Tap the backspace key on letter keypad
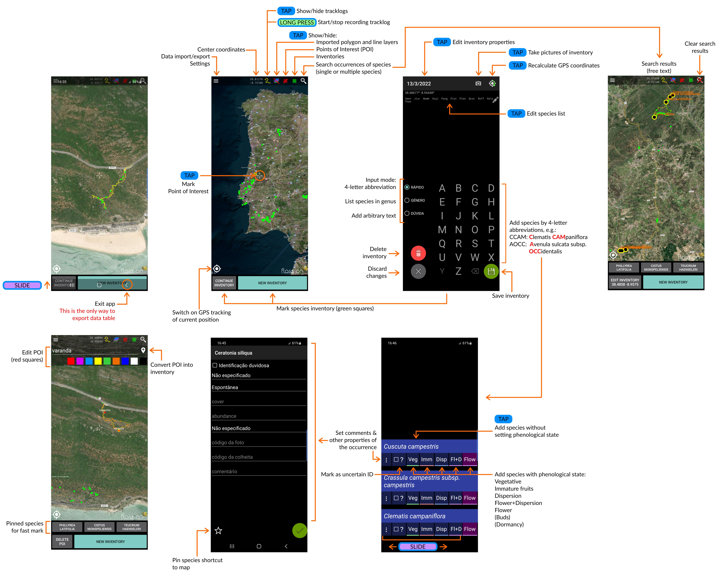The width and height of the screenshot is (722, 588). [475, 271]
